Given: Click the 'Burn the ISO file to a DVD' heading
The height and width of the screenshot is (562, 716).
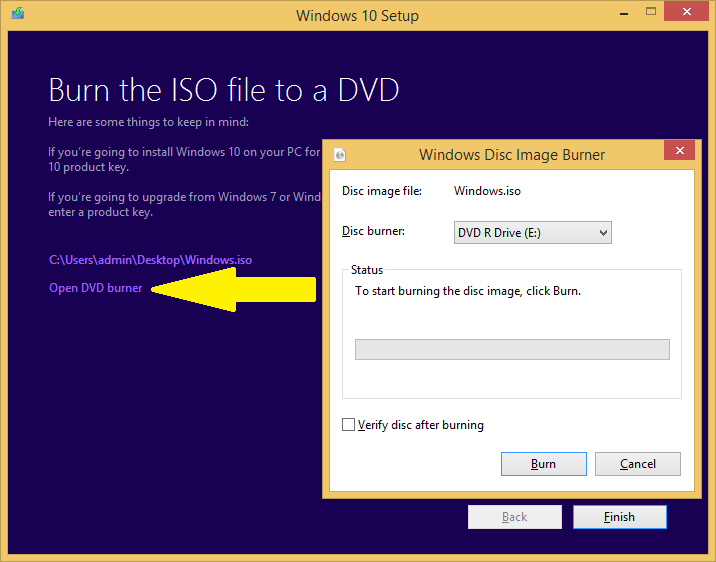Looking at the screenshot, I should point(224,90).
